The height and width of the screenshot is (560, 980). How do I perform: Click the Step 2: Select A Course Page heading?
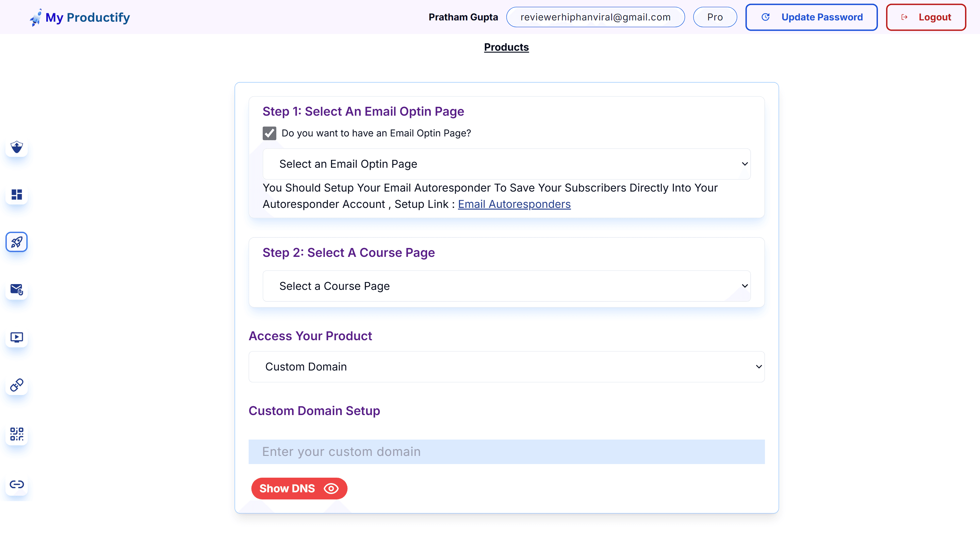[348, 253]
